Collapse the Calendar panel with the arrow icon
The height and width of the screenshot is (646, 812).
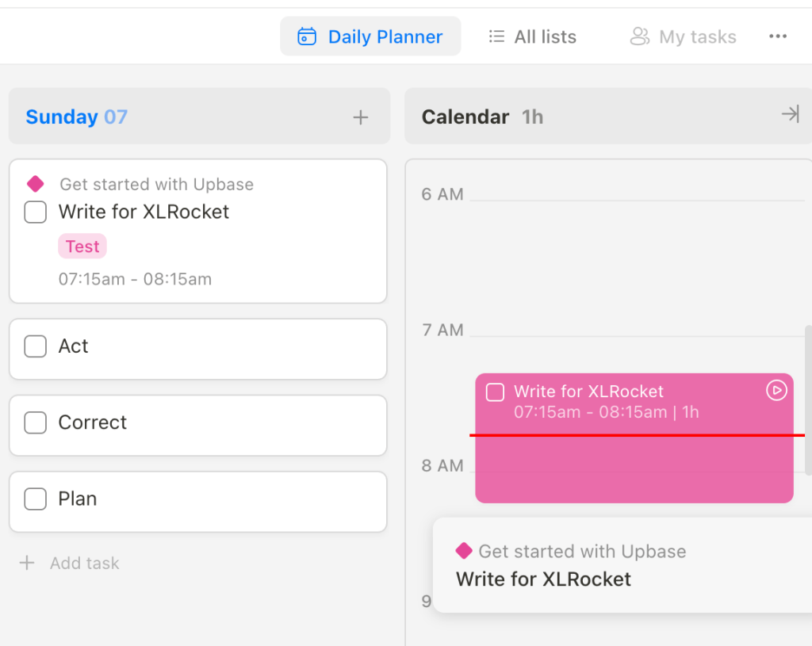coord(790,115)
